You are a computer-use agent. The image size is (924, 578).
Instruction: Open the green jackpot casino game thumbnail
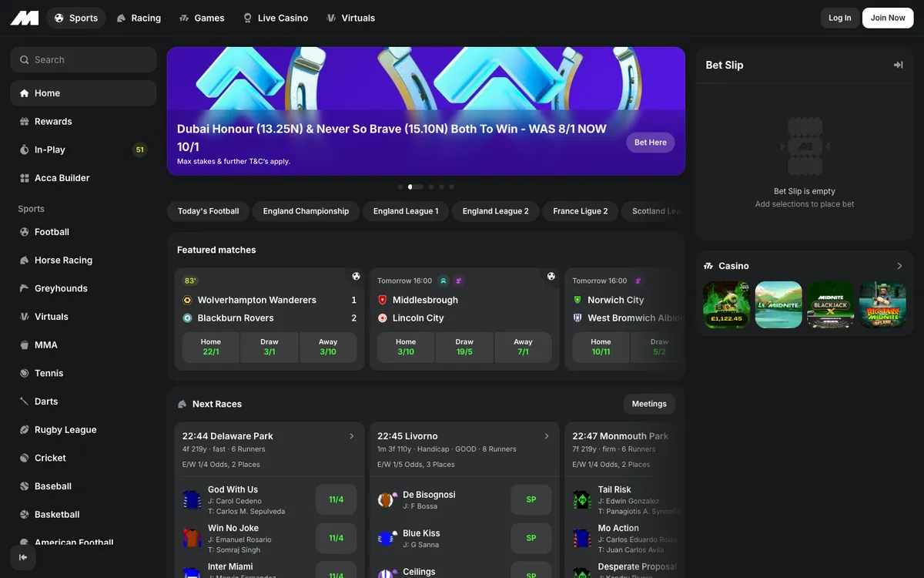coord(727,304)
